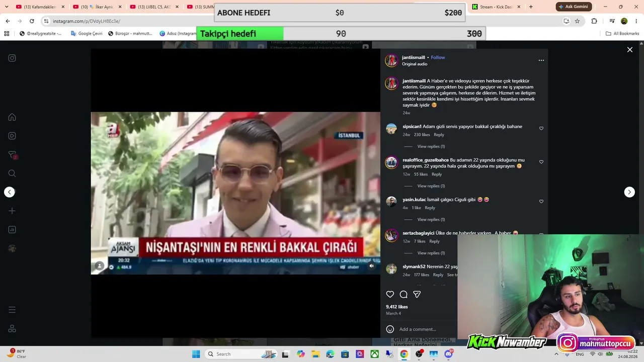Viewport: 644px width, 362px height.
Task: Go to Home feed in Instagram sidebar
Action: [12, 117]
